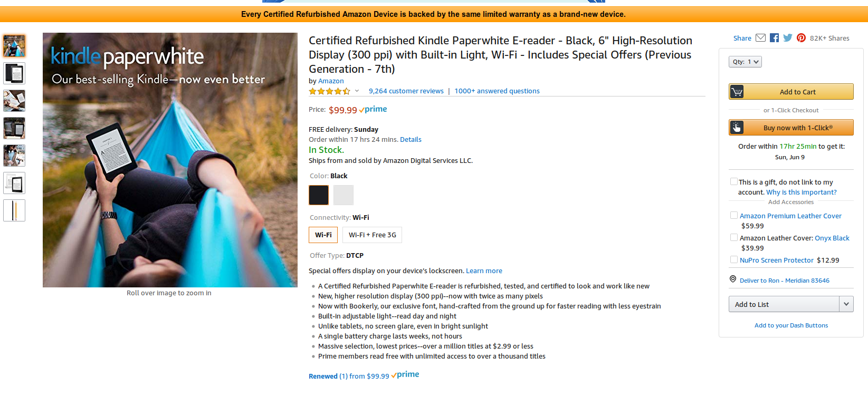Click the cart icon on Add to Cart

click(737, 92)
